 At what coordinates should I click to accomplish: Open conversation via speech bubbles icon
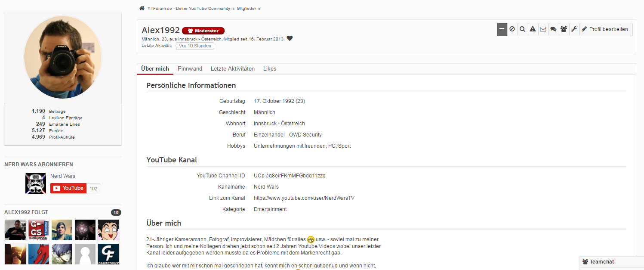[x=553, y=29]
